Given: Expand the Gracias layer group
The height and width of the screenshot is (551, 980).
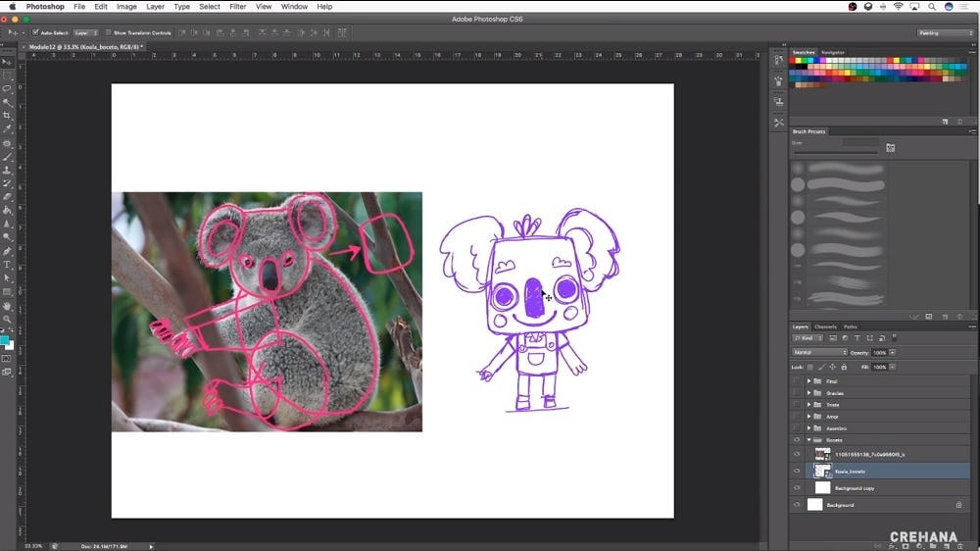Looking at the screenshot, I should (808, 393).
